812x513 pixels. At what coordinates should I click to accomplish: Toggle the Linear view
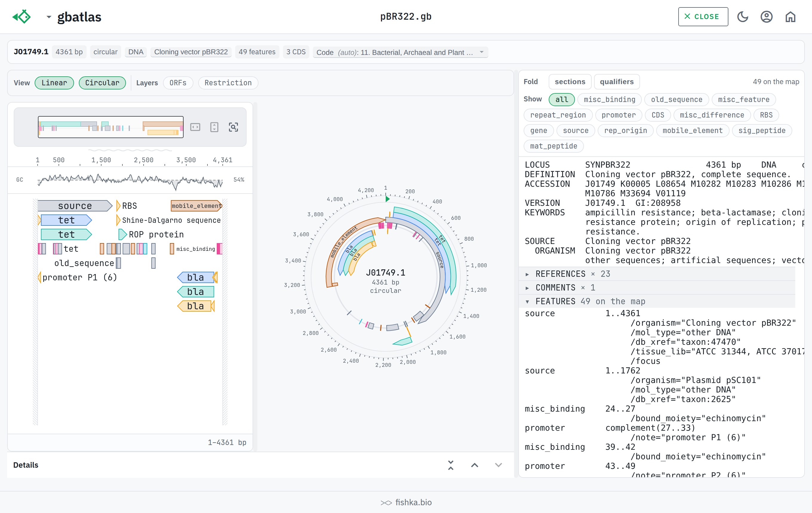click(54, 83)
